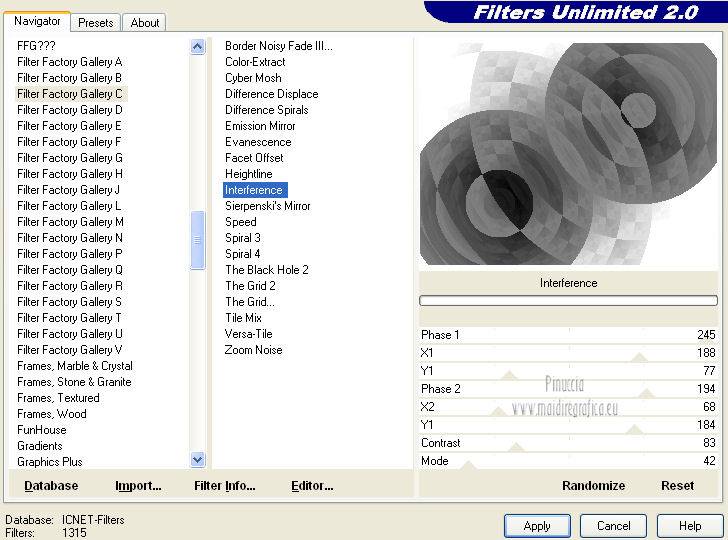Image resolution: width=728 pixels, height=540 pixels.
Task: Choose the Color-Extract filter
Action: tap(255, 62)
